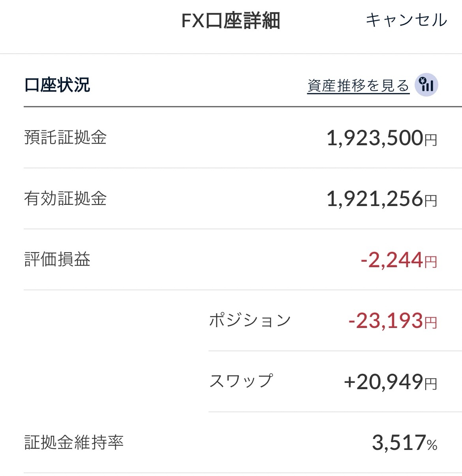Tap the 円 unit after 1,923,500
The width and height of the screenshot is (462, 476).
(430, 140)
